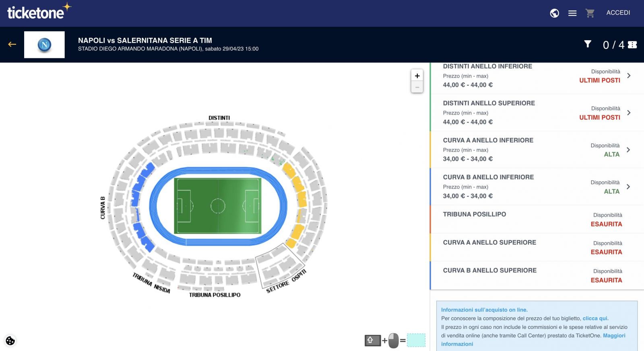Viewport: 644px width, 351px height.
Task: Select the Tribuna Posillipo row
Action: click(x=537, y=219)
